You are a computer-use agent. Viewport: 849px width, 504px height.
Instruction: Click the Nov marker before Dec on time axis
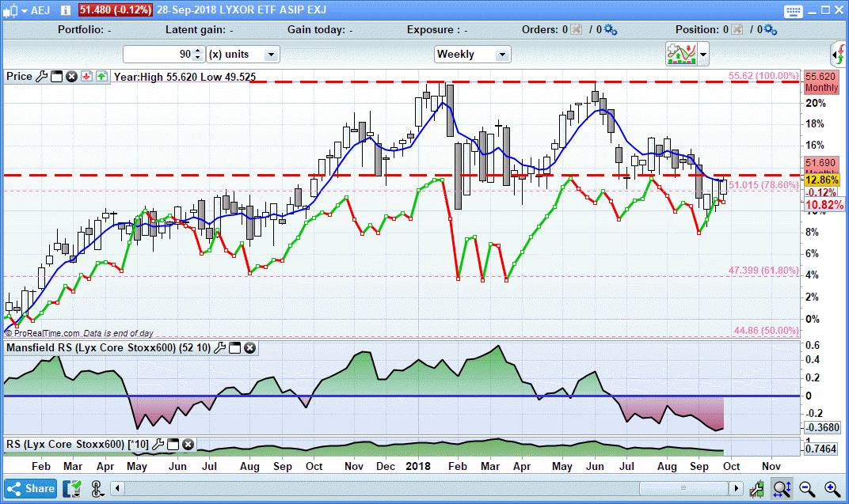click(353, 466)
